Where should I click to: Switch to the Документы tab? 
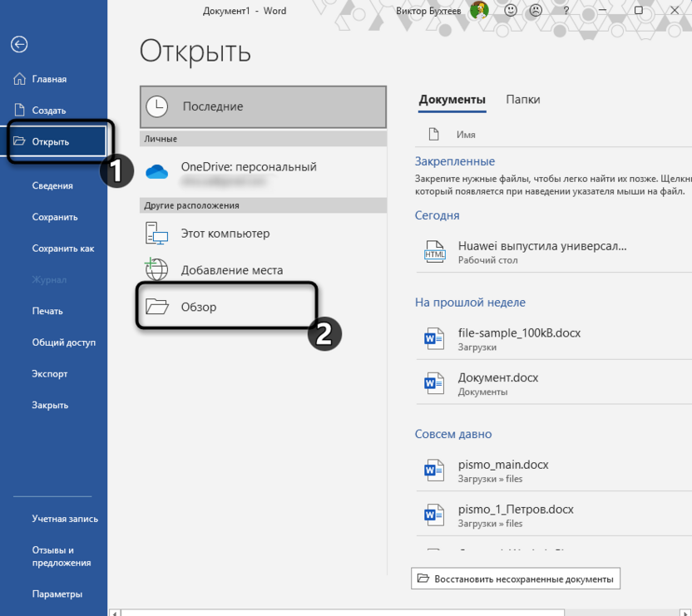(x=452, y=100)
